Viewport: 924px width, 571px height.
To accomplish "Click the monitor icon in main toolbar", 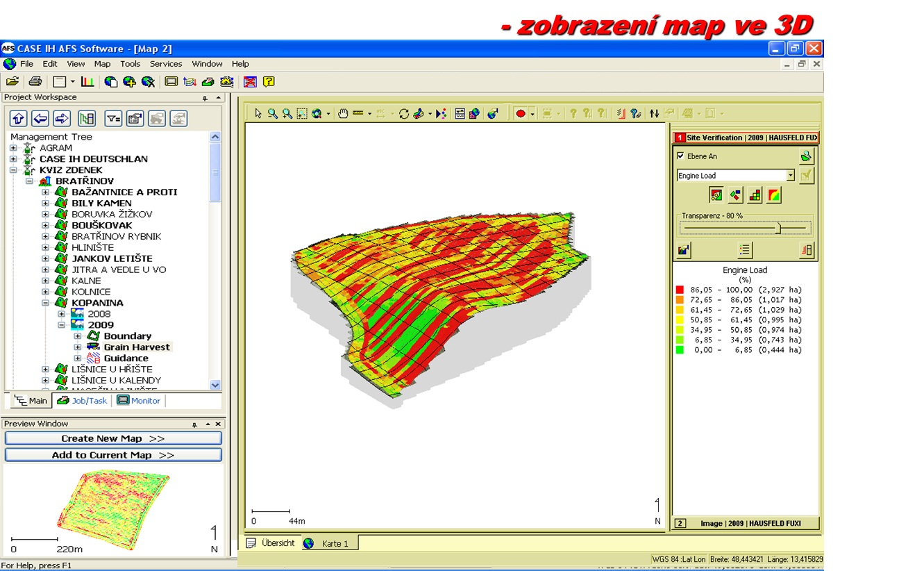I will click(x=171, y=82).
